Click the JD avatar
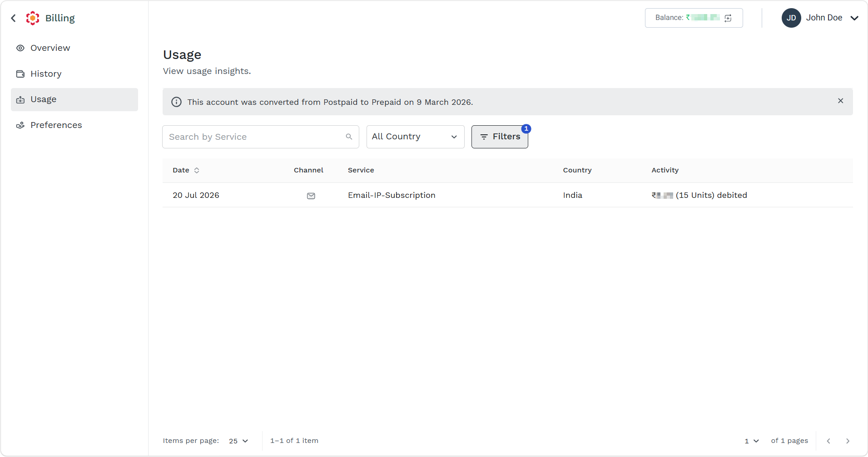This screenshot has height=457, width=868. 791,18
